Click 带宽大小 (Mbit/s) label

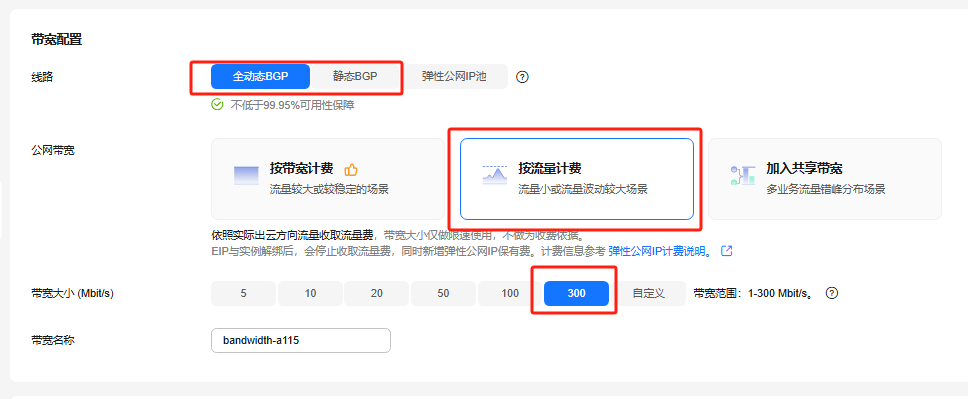(x=72, y=293)
